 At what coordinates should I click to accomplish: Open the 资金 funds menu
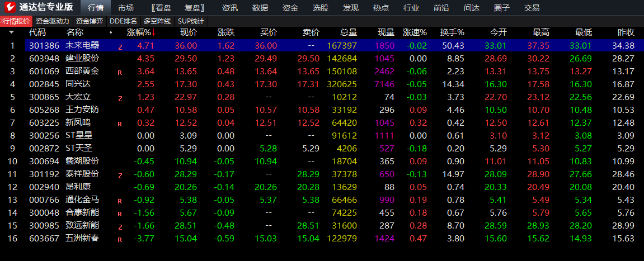pos(290,8)
